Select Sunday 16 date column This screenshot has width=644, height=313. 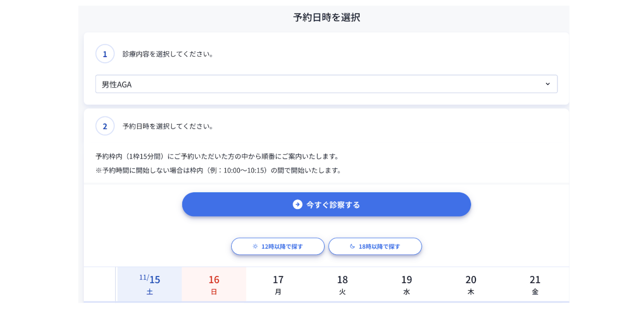tap(214, 284)
